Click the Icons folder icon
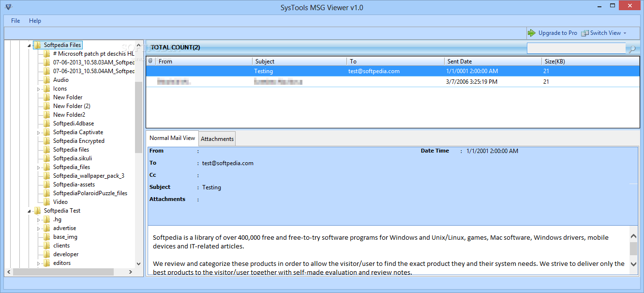This screenshot has width=644, height=293. [x=46, y=89]
